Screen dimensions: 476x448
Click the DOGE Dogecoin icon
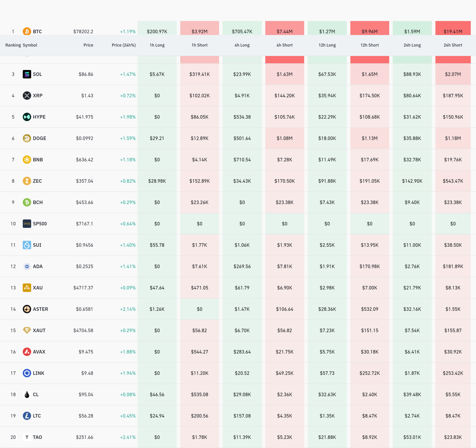tap(27, 138)
